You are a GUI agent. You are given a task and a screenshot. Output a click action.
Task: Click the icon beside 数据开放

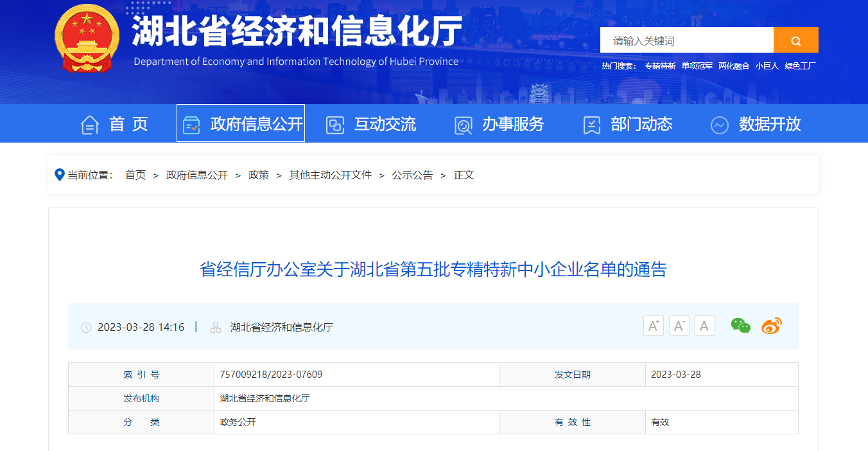pyautogui.click(x=720, y=125)
